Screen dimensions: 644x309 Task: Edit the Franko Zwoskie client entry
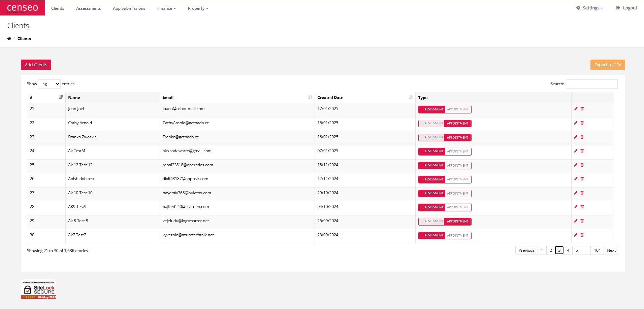click(576, 137)
